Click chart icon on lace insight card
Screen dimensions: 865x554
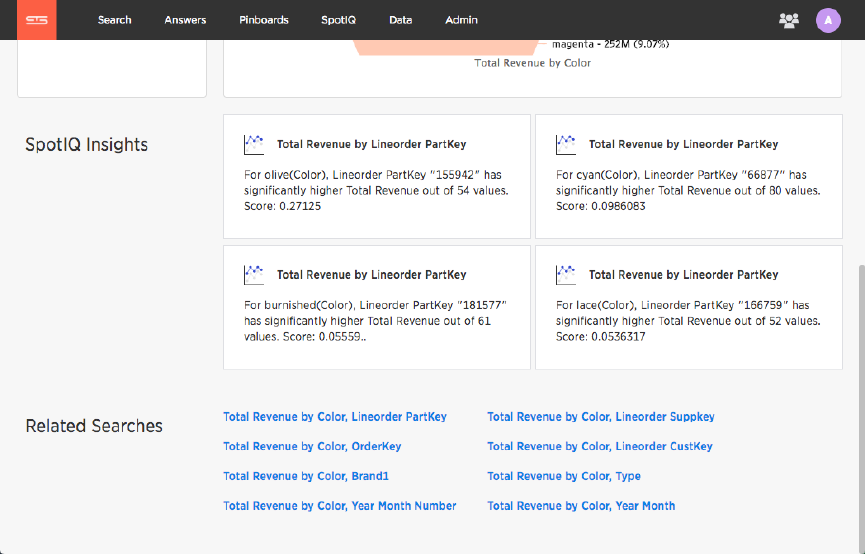(566, 275)
